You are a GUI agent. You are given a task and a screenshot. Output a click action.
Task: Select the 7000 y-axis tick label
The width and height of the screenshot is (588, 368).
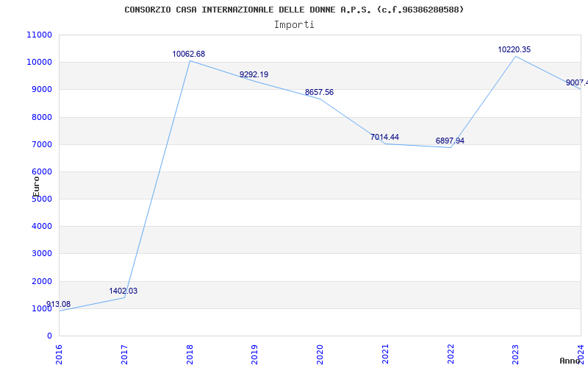click(x=41, y=144)
